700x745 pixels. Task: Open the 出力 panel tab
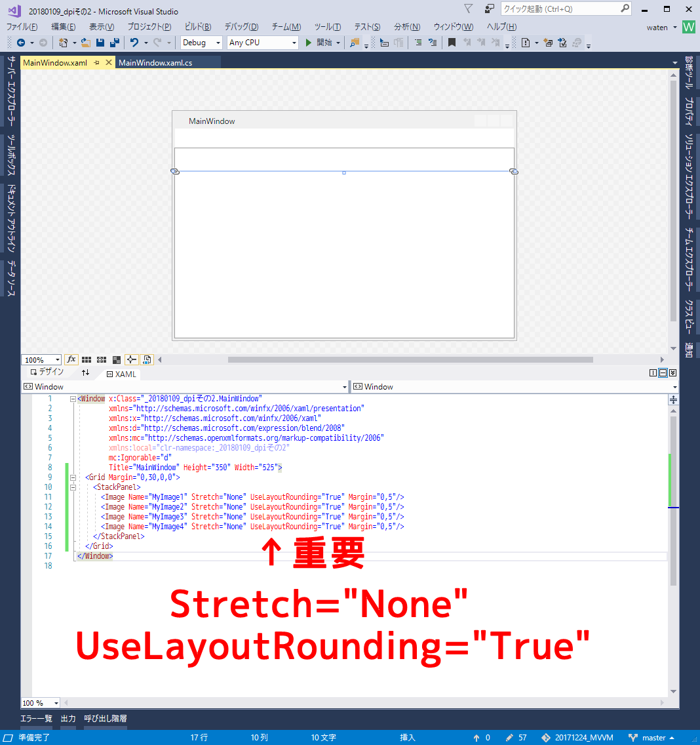point(68,718)
